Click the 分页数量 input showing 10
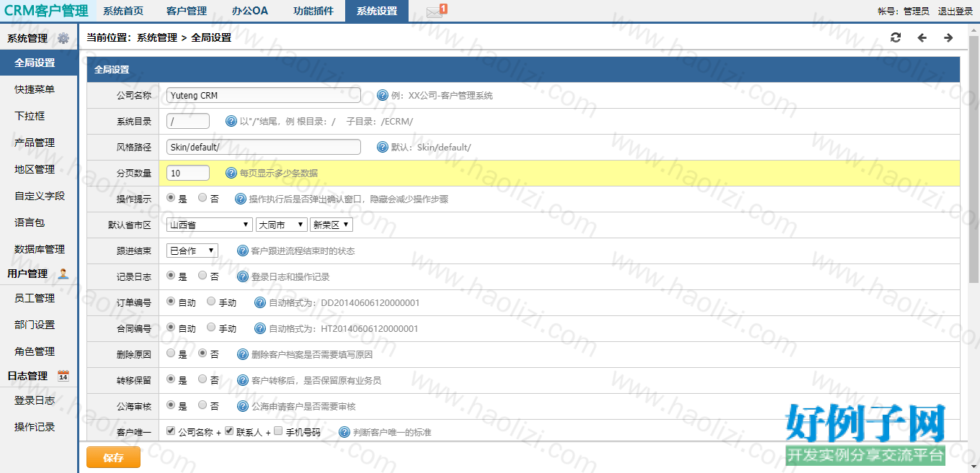Image resolution: width=980 pixels, height=473 pixels. (x=188, y=173)
